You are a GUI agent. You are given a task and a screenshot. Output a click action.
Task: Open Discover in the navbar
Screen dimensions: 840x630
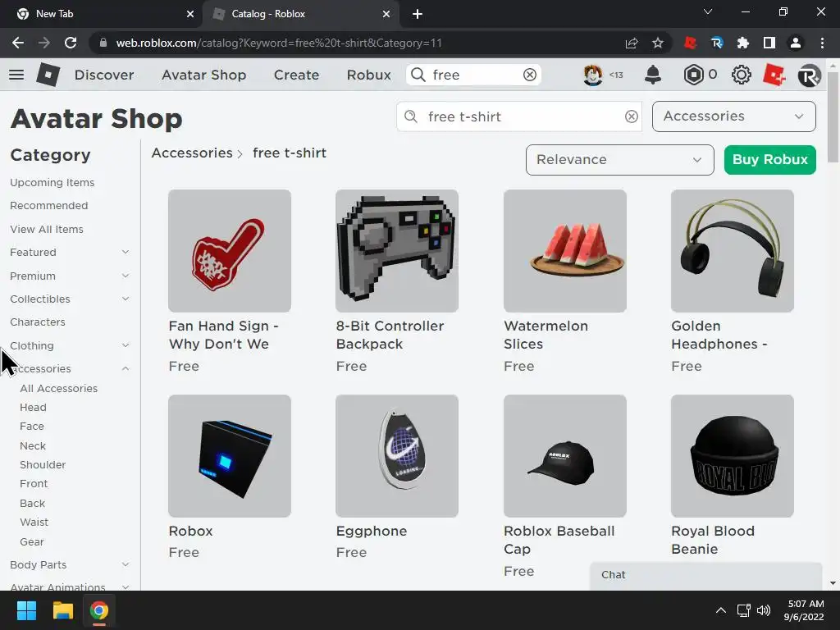pyautogui.click(x=104, y=75)
